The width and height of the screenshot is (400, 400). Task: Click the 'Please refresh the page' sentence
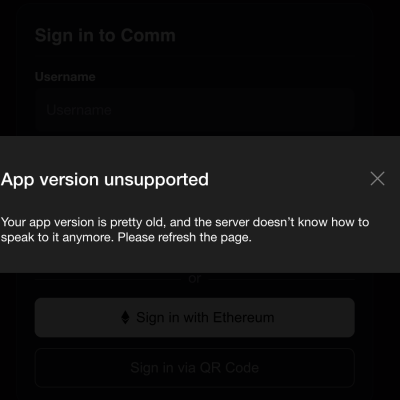tap(185, 237)
